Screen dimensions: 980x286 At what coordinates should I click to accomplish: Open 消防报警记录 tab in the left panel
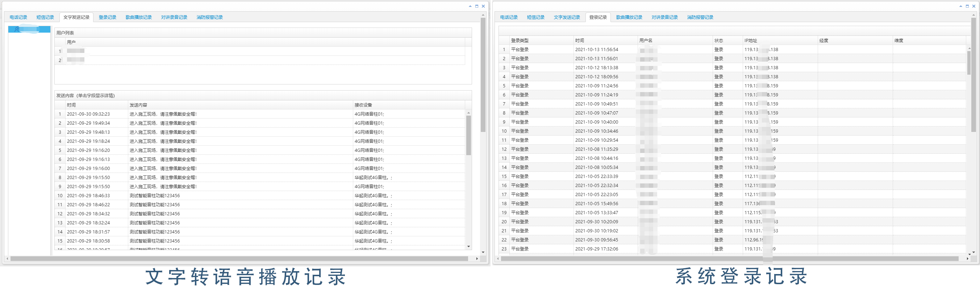pyautogui.click(x=209, y=17)
